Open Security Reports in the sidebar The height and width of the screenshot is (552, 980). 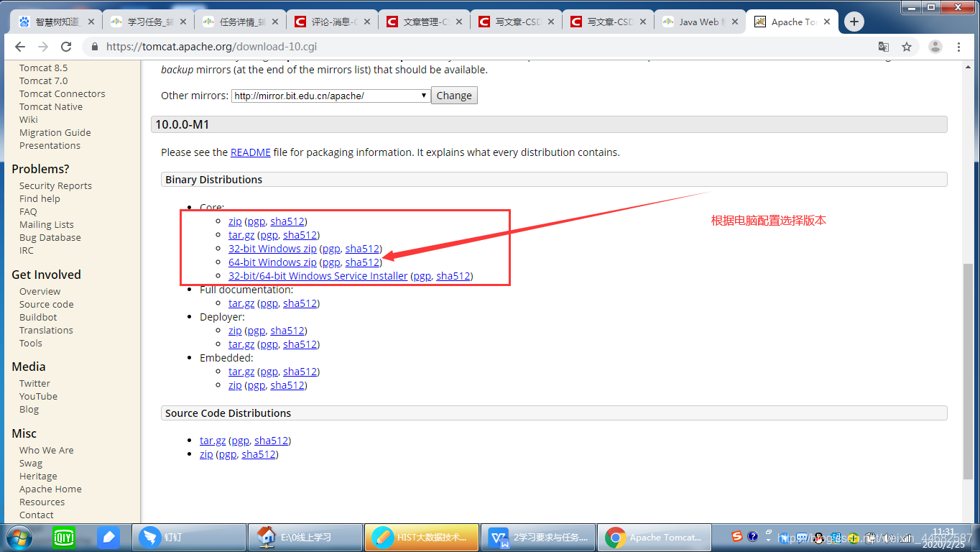55,185
